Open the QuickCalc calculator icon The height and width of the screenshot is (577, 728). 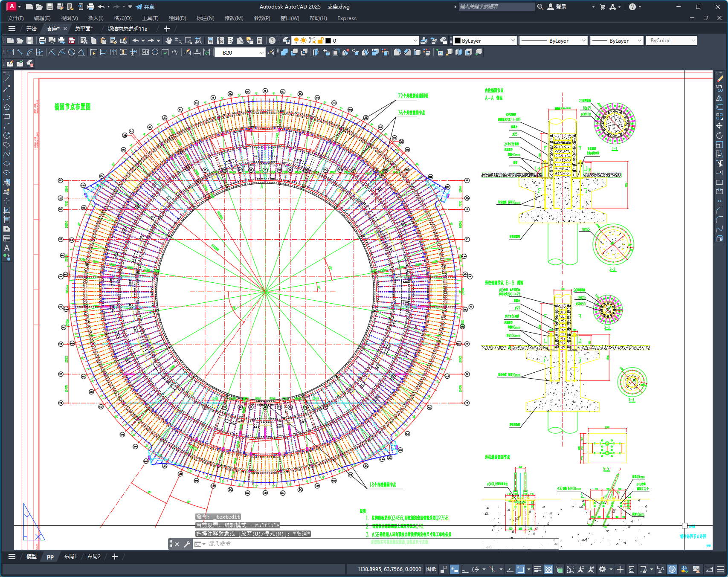coord(260,41)
